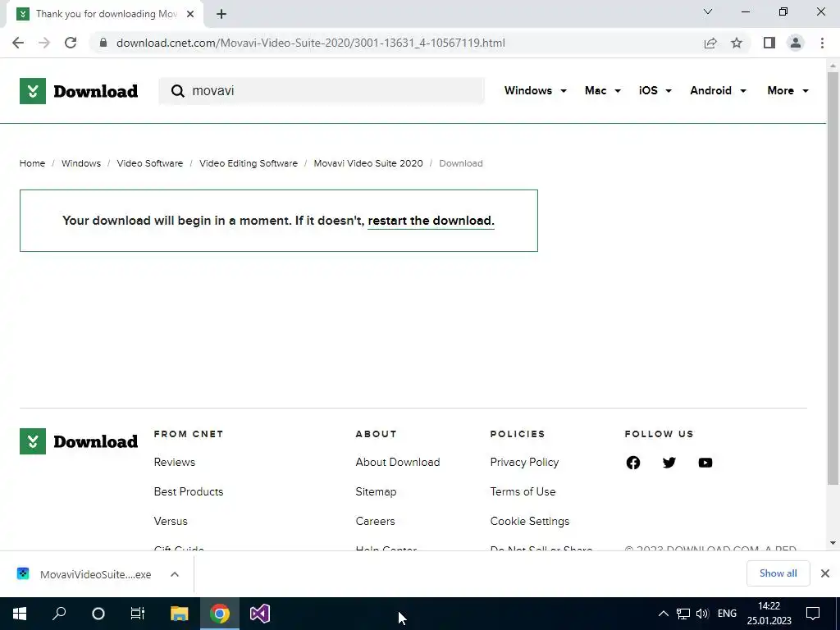Open the Terms of Use link
The width and height of the screenshot is (840, 630).
point(523,491)
